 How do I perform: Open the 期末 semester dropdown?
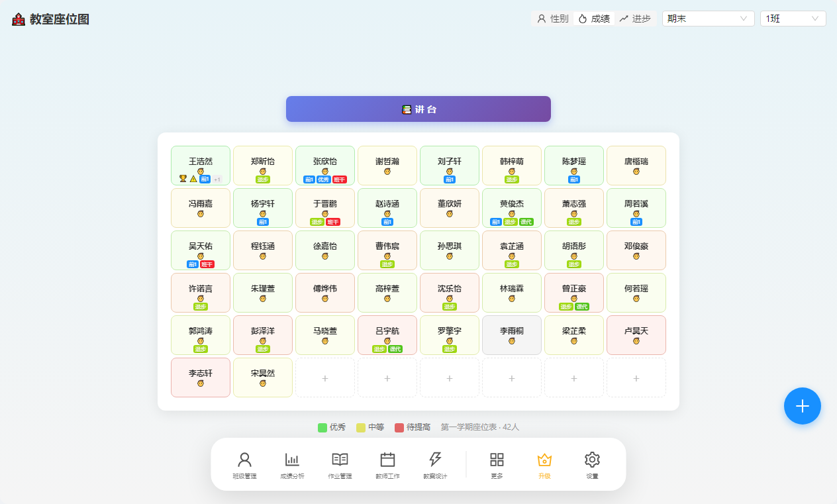(x=708, y=19)
